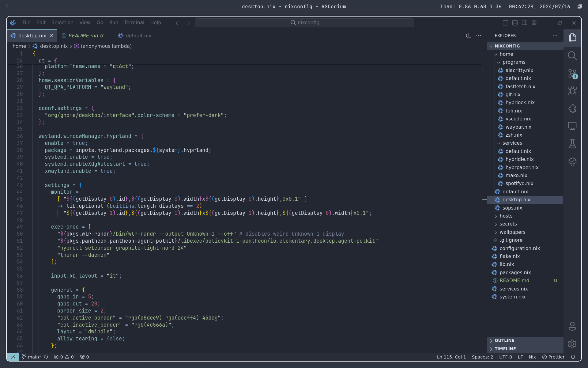Open Manage gear icon in activity bar
Screen dimensions: 588x368
[x=572, y=344]
